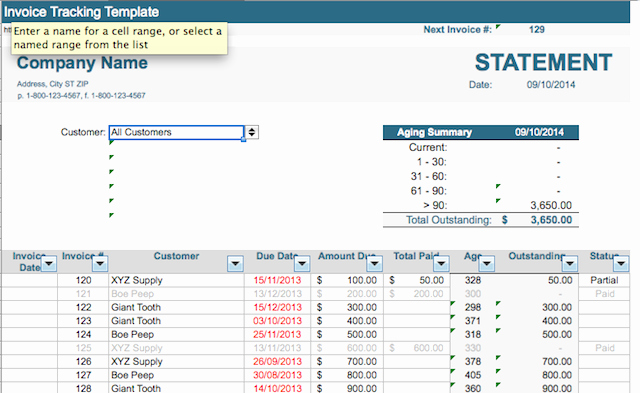Select invoice number 127 cell

83,375
